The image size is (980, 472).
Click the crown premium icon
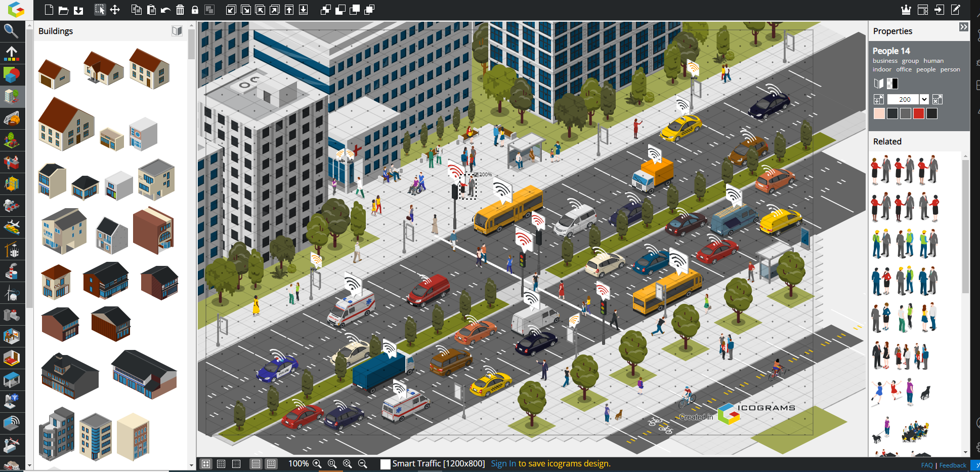(x=906, y=10)
